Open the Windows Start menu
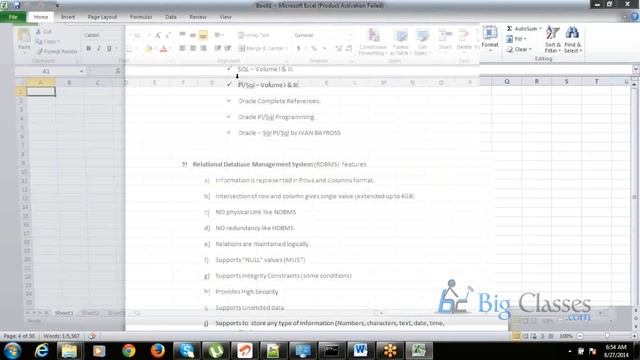This screenshot has height=360, width=640. (13, 351)
